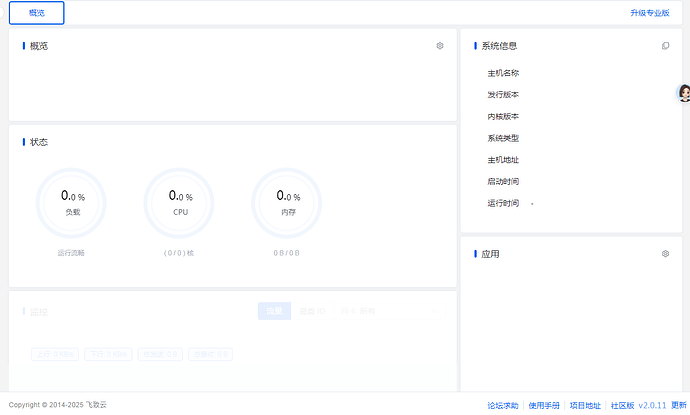
Task: Switch to the 概览 tab
Action: tap(37, 13)
